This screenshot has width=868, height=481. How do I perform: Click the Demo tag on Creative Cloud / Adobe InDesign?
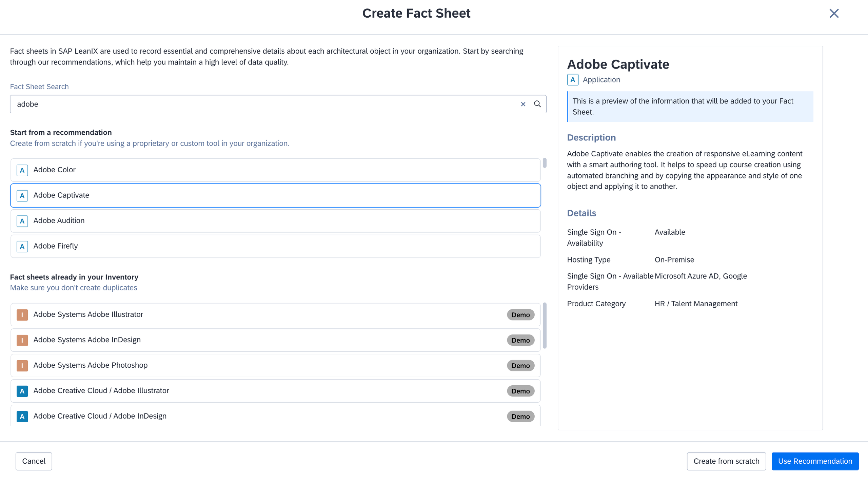point(520,417)
